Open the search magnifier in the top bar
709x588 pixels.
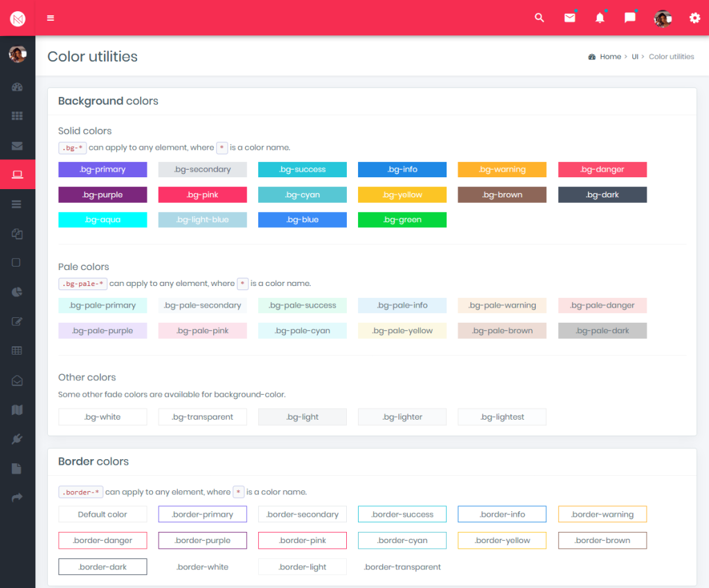click(539, 18)
